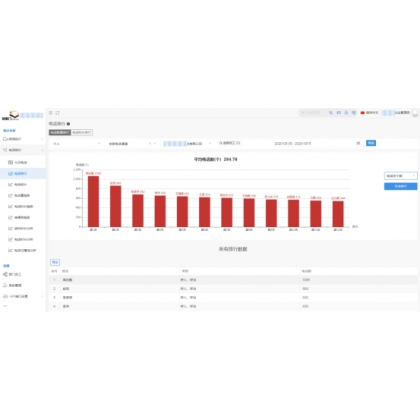The image size is (420, 420).
Task: Click the blue query button in filter bar
Action: pos(371,143)
